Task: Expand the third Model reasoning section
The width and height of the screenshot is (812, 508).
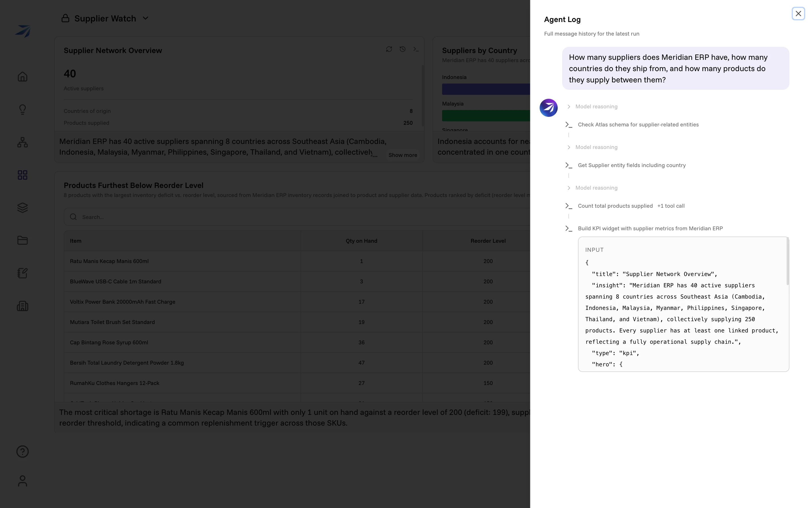Action: coord(592,188)
